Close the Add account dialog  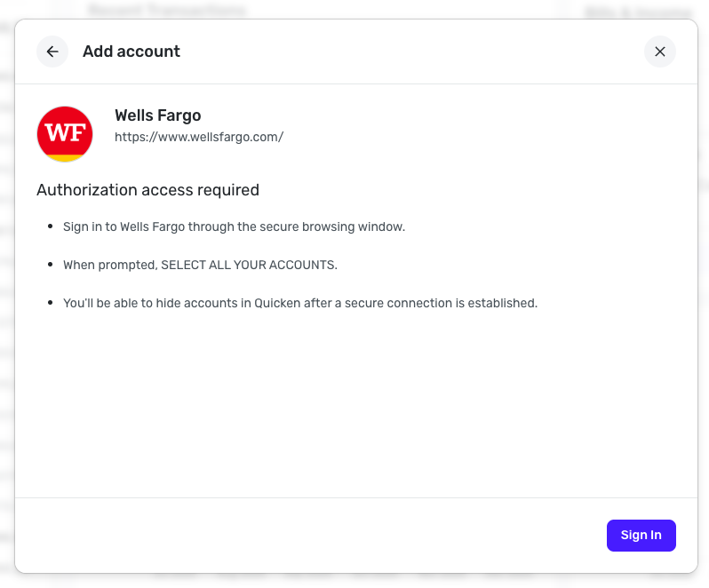click(659, 52)
